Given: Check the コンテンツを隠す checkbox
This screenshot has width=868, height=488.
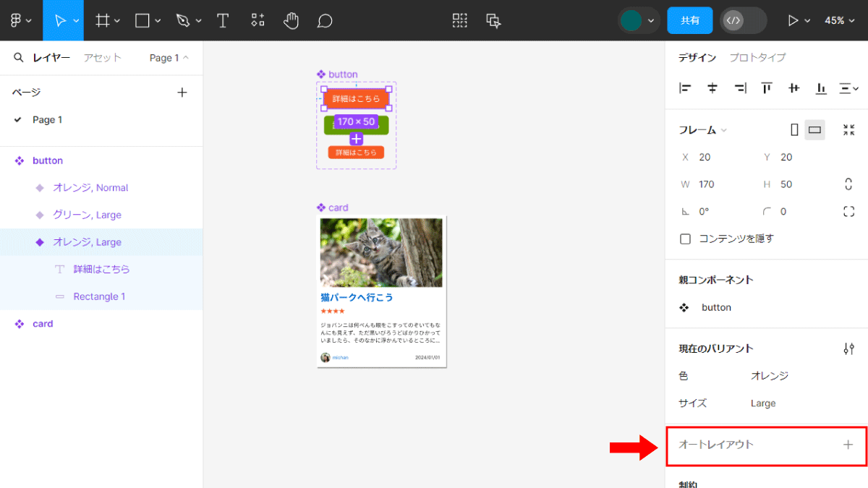Looking at the screenshot, I should (685, 239).
